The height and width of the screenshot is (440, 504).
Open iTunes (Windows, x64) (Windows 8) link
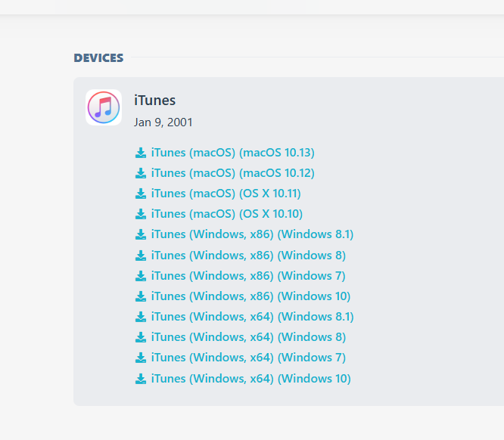point(248,337)
